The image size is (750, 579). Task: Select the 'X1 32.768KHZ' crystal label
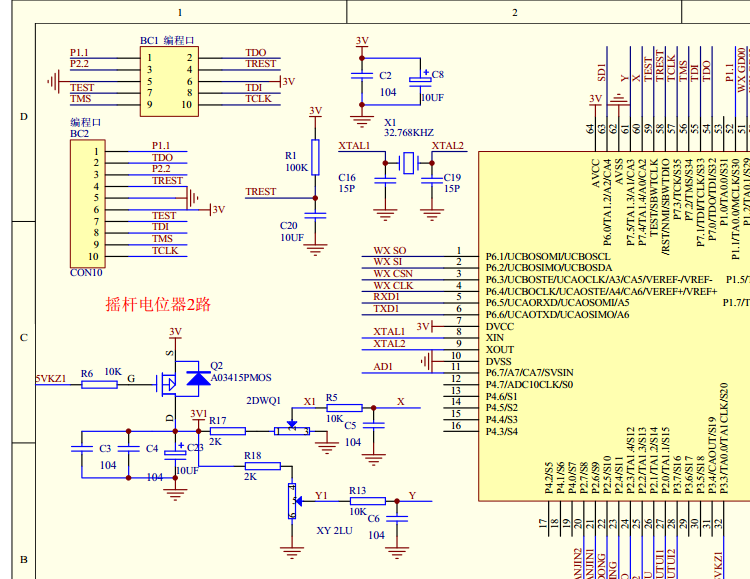408,128
